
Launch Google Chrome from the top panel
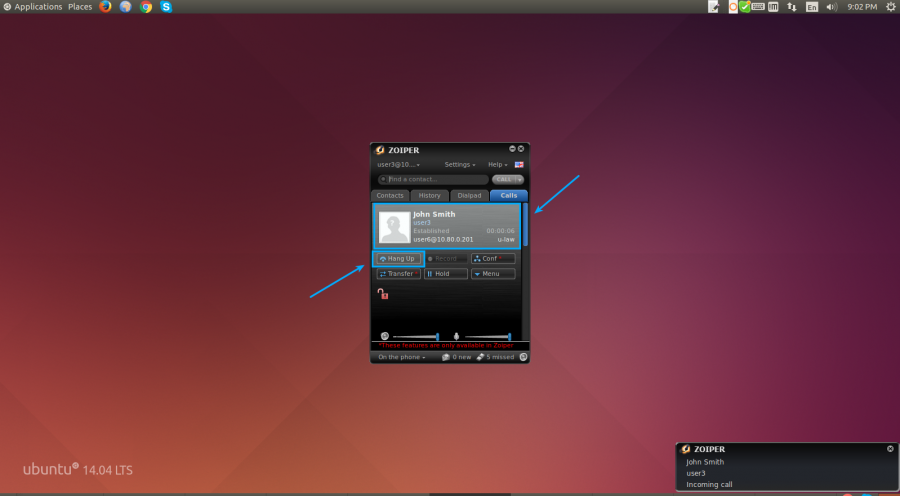point(146,7)
